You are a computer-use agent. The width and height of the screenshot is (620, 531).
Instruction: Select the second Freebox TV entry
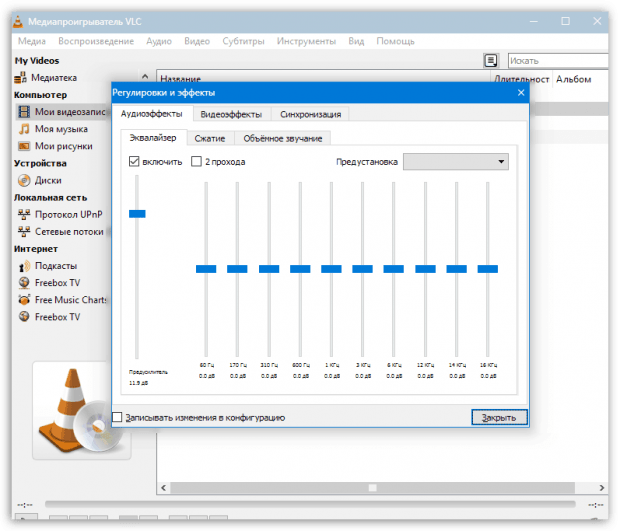tap(57, 317)
